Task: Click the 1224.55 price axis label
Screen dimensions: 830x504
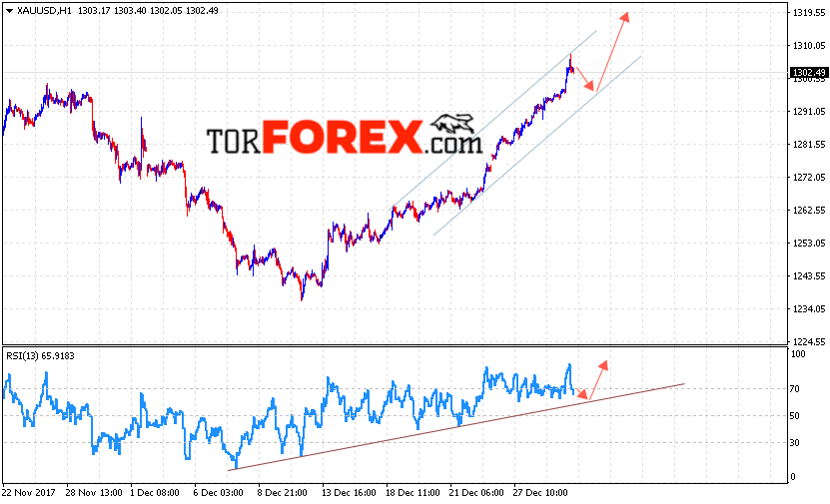Action: pos(809,341)
